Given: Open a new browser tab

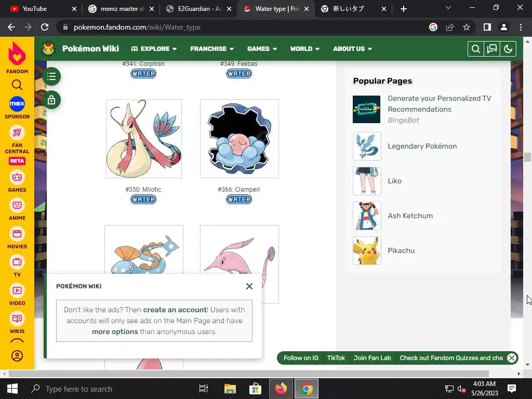Looking at the screenshot, I should pos(403,9).
